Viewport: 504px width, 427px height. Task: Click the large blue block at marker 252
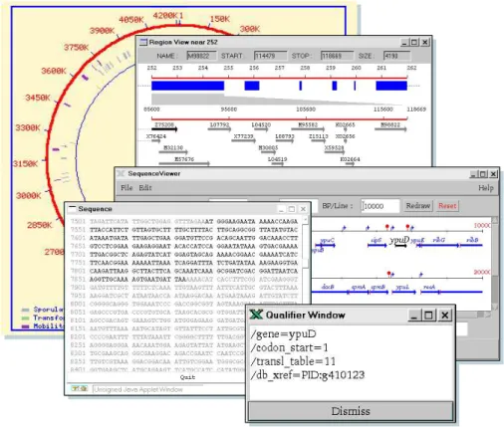[187, 86]
